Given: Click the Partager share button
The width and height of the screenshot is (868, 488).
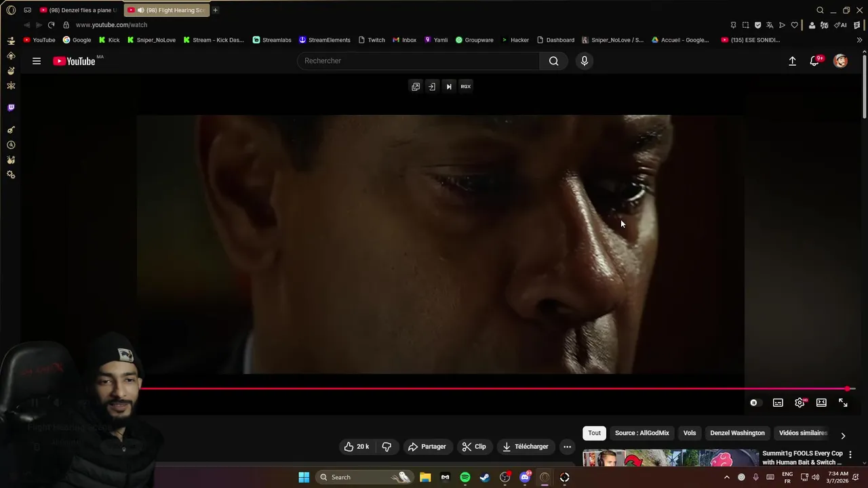Looking at the screenshot, I should coord(427,447).
